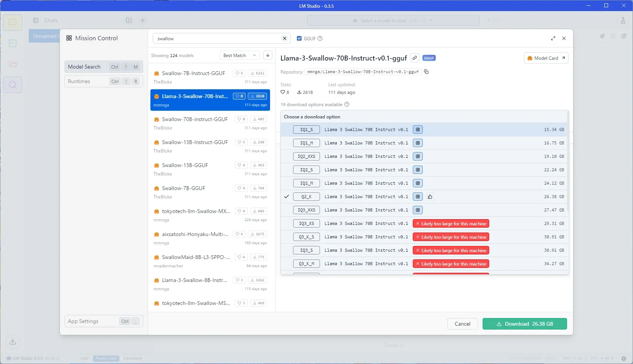633x364 pixels.
Task: Select Llama-3-Swallow-70B-Inst result by mmnga
Action: [x=210, y=100]
